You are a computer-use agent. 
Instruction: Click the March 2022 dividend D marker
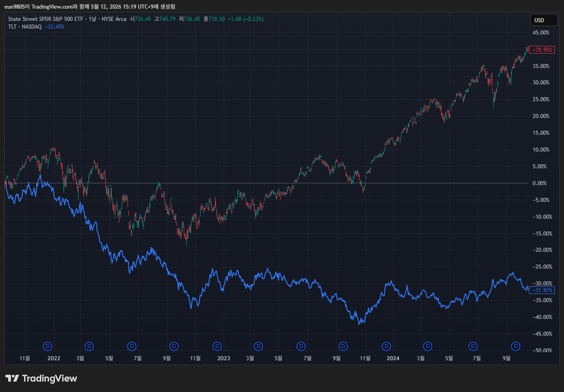click(89, 346)
